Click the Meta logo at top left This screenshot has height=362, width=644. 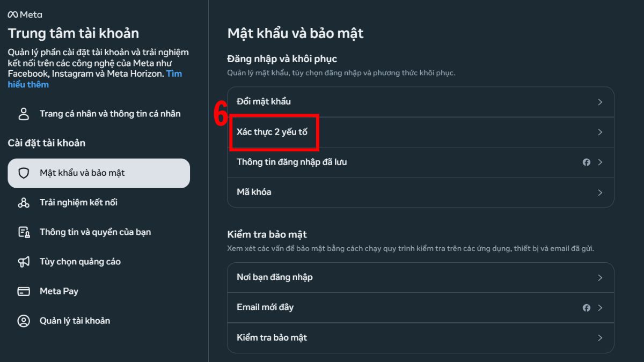pyautogui.click(x=24, y=14)
